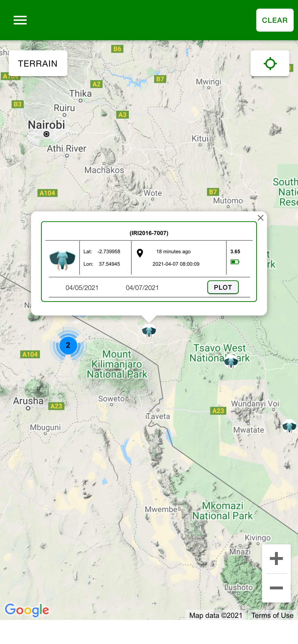Zoom in with the plus button

[x=276, y=559]
